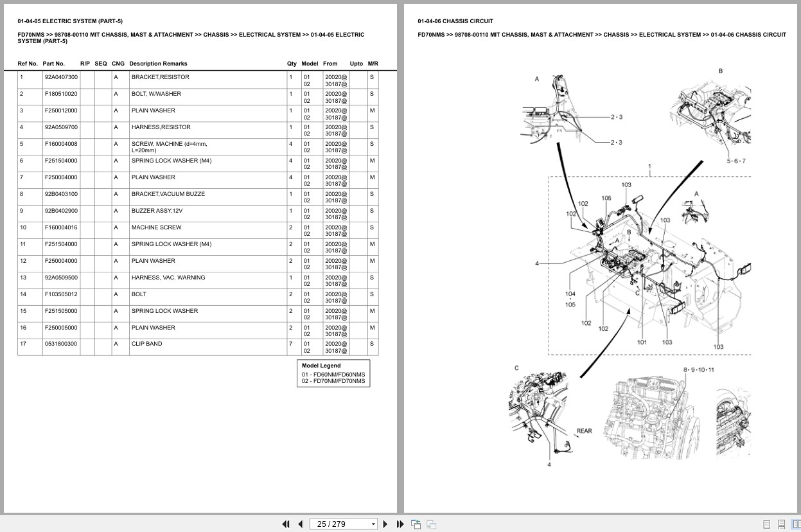Click the go to previous view icon

[416, 524]
